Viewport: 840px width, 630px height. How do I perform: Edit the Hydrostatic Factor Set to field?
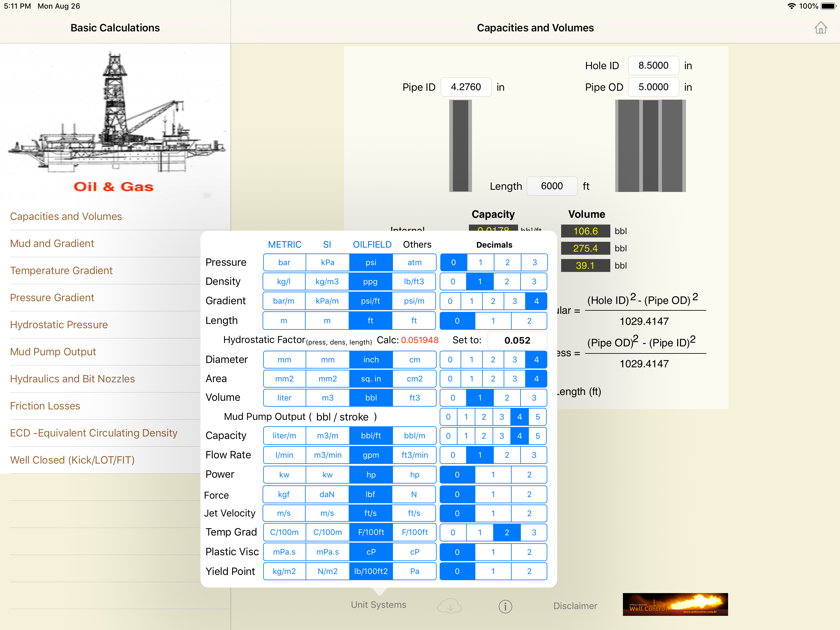click(x=517, y=341)
